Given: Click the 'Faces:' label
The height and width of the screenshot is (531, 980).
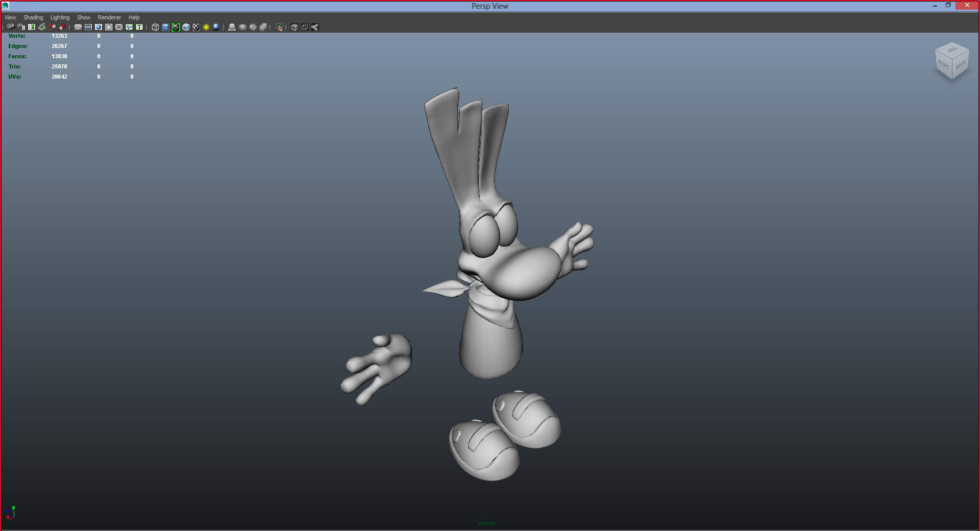Looking at the screenshot, I should pos(17,56).
